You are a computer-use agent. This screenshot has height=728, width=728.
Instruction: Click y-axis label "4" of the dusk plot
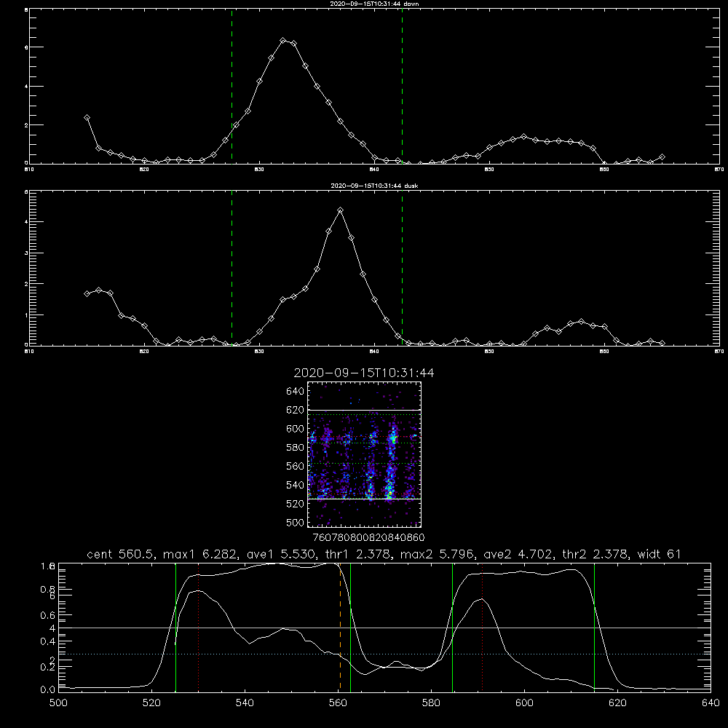[x=26, y=222]
